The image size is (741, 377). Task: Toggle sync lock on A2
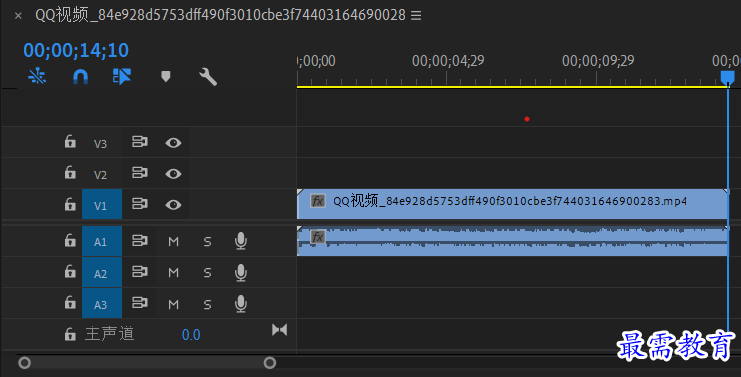[x=139, y=272]
